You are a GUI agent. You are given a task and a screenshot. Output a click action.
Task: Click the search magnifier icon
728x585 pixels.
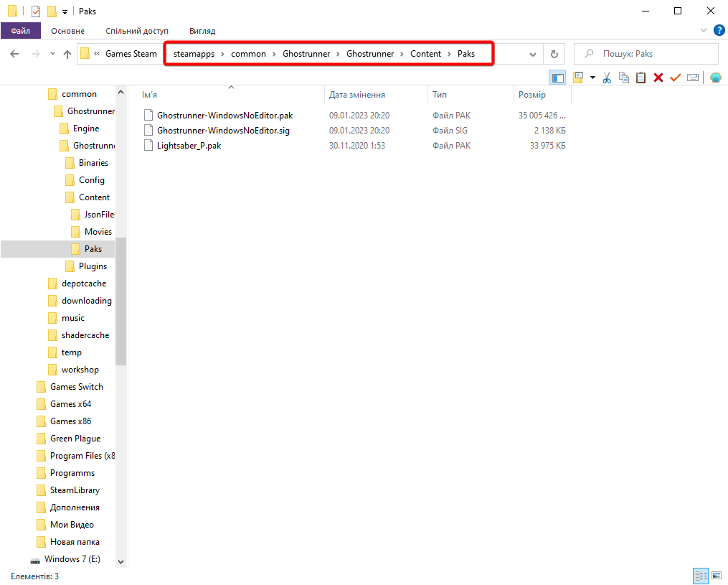click(589, 54)
